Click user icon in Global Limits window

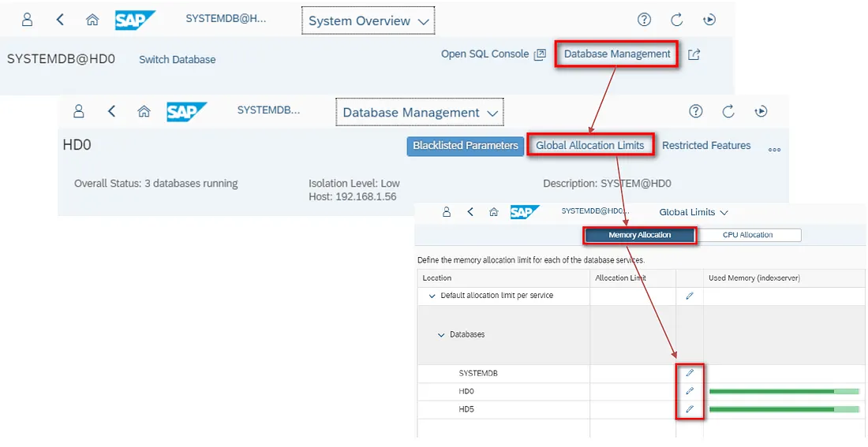447,212
